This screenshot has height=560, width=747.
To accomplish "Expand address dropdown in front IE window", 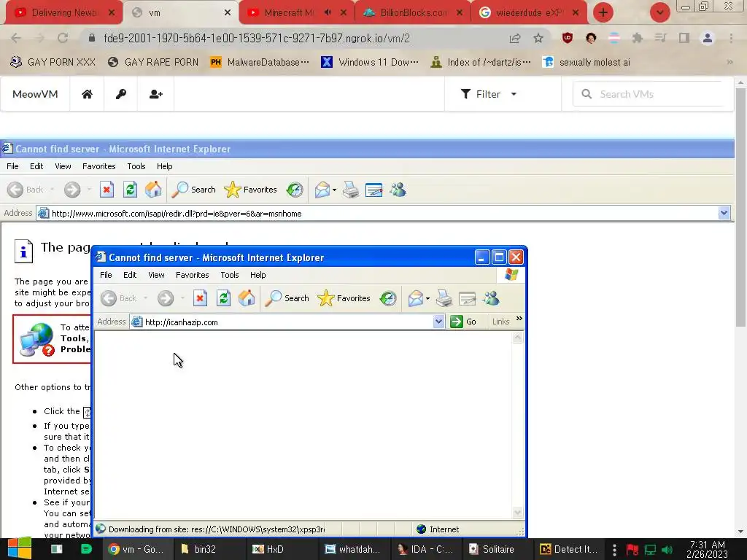I will [x=438, y=322].
